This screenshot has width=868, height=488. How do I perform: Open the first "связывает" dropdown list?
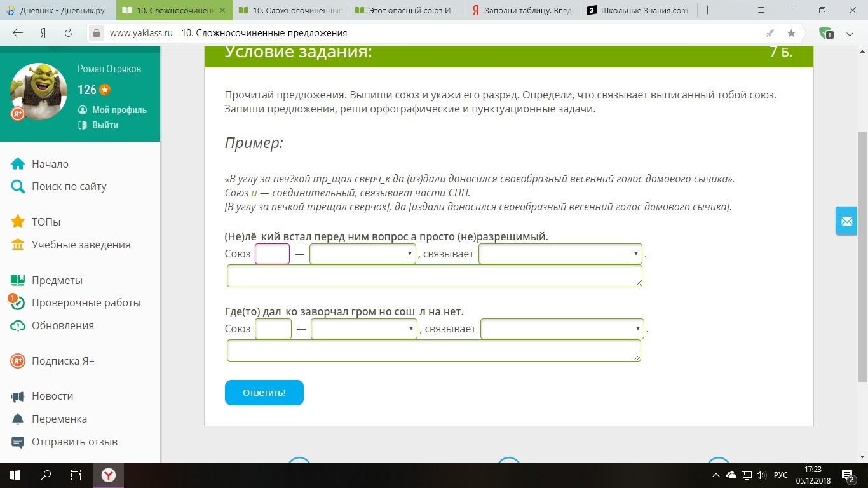pyautogui.click(x=560, y=254)
